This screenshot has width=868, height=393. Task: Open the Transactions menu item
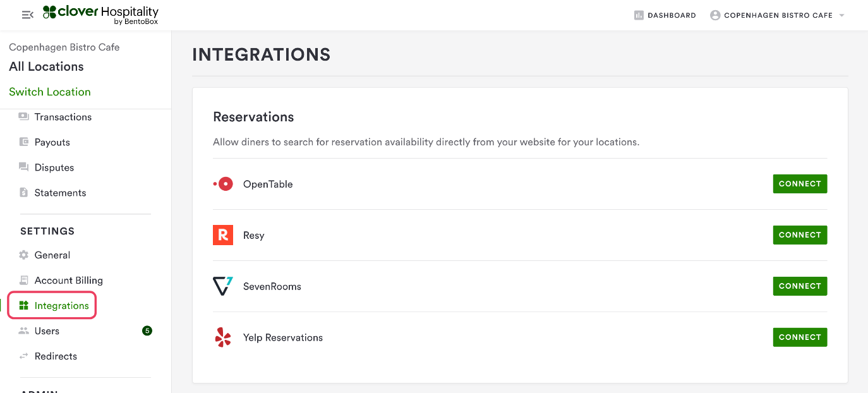(x=63, y=117)
